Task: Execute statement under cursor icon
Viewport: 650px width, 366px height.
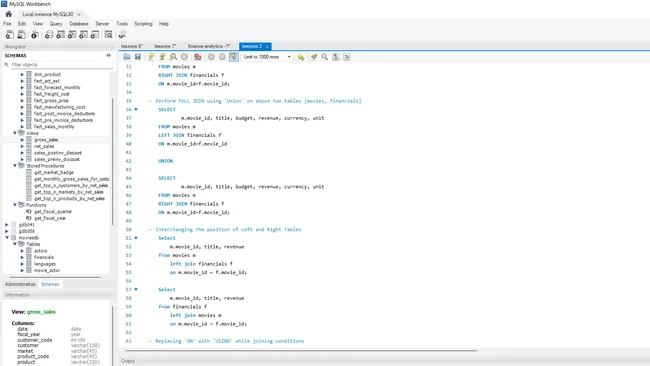Action: tap(162, 57)
